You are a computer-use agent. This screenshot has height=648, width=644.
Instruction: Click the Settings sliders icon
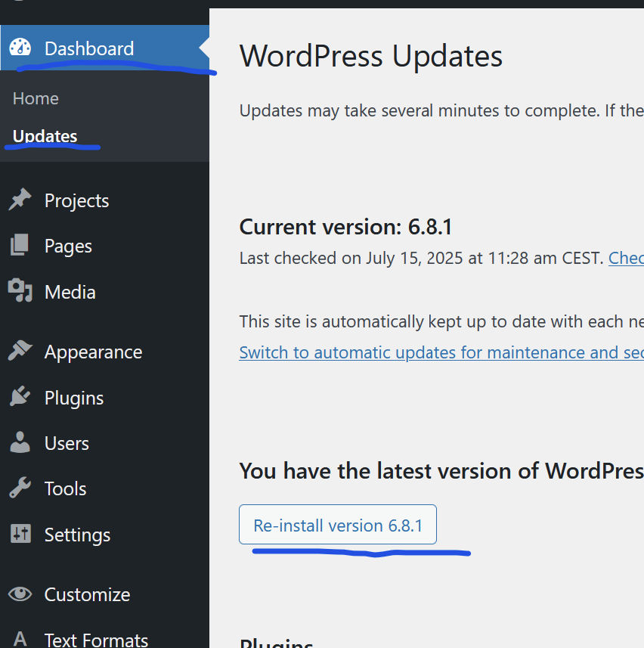coord(20,535)
